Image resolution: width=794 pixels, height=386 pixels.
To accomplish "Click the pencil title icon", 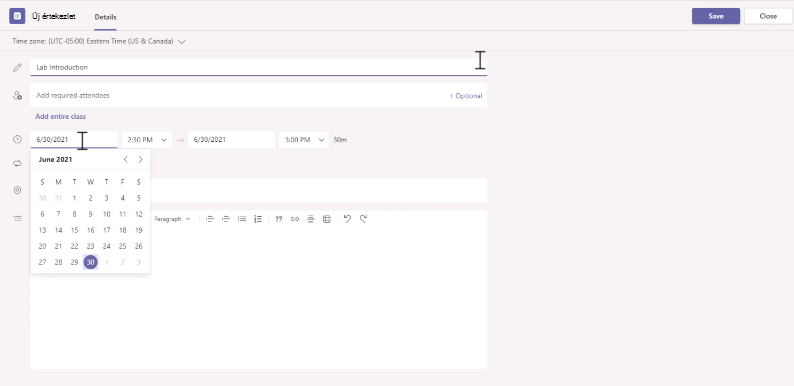I will [x=17, y=67].
